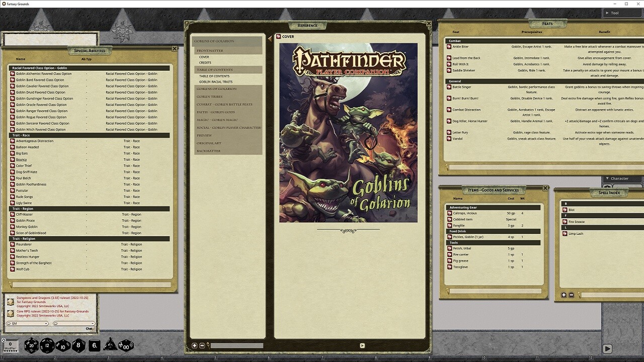
Task: Collapse all Spell Index groups with minus button
Action: pyautogui.click(x=571, y=295)
